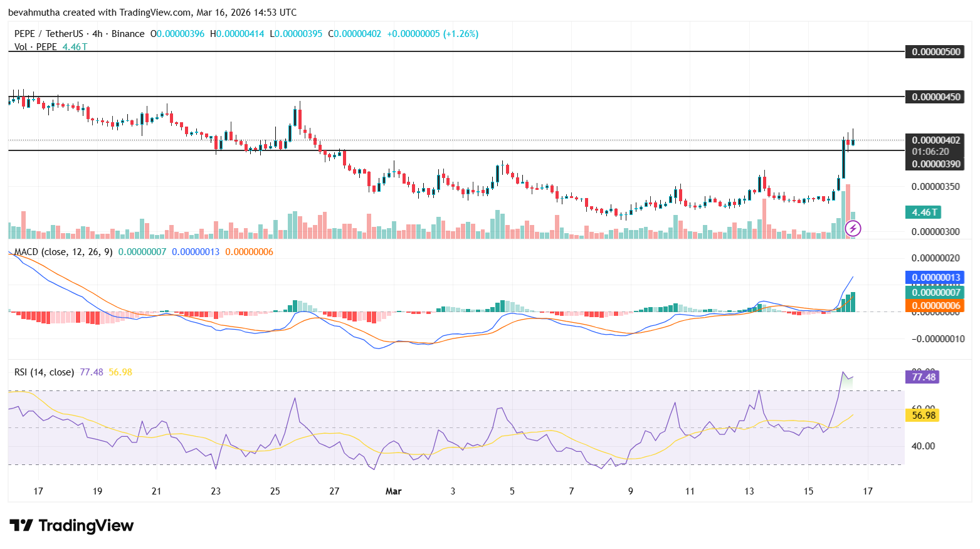
Task: Click the blue 0.00000013 MACD value label
Action: click(x=935, y=276)
